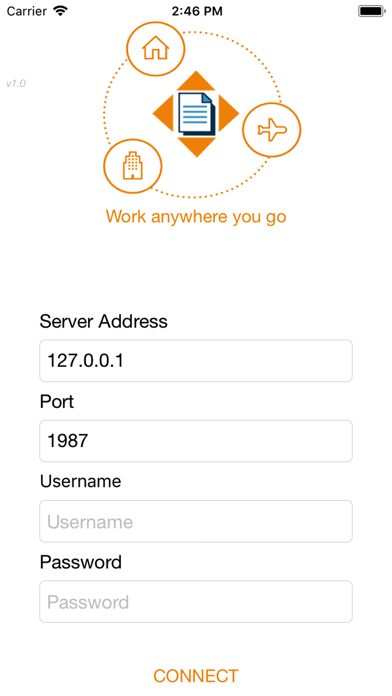
Task: Tap the CONNECT button
Action: tap(196, 676)
